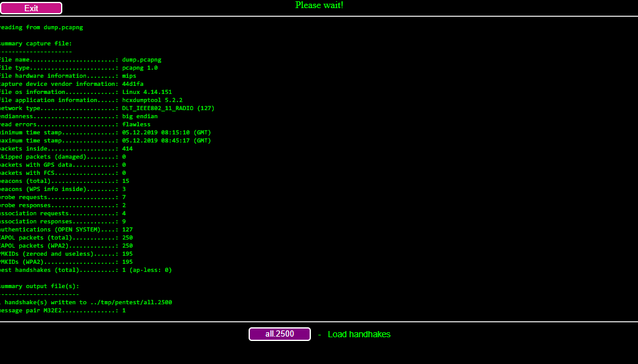638x364 pixels.
Task: Select the reading from dump.pcapng line
Action: [41, 27]
